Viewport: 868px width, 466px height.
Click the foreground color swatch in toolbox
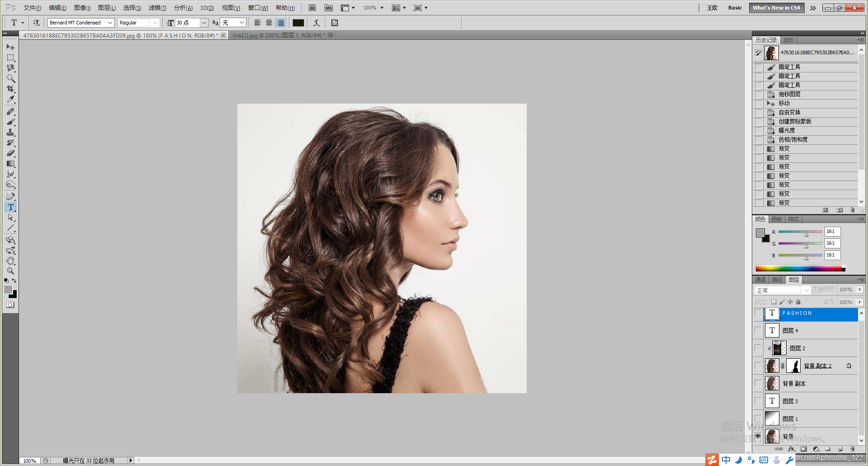(8, 290)
